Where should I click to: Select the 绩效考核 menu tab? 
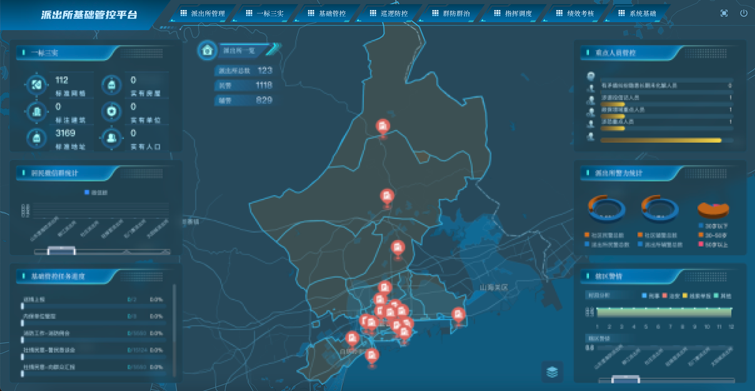(575, 13)
